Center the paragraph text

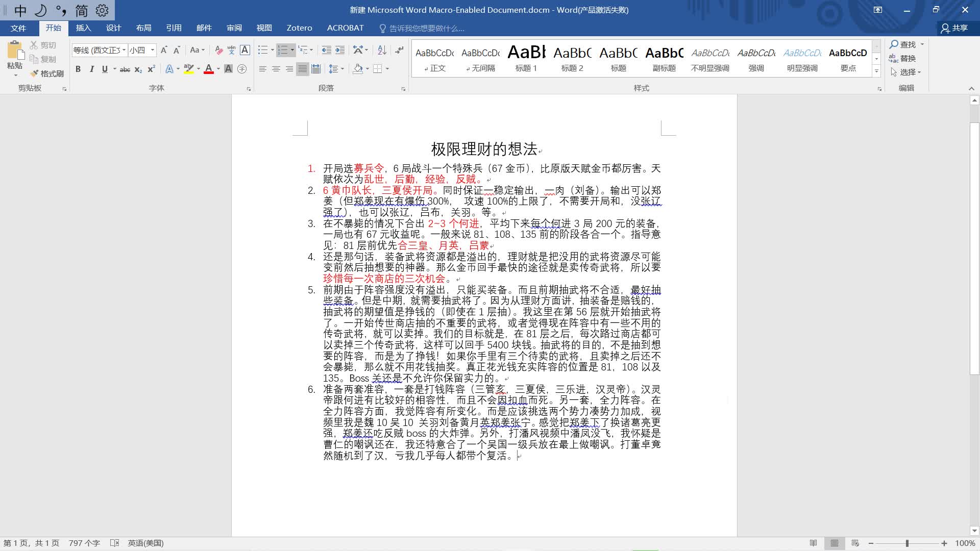[276, 69]
